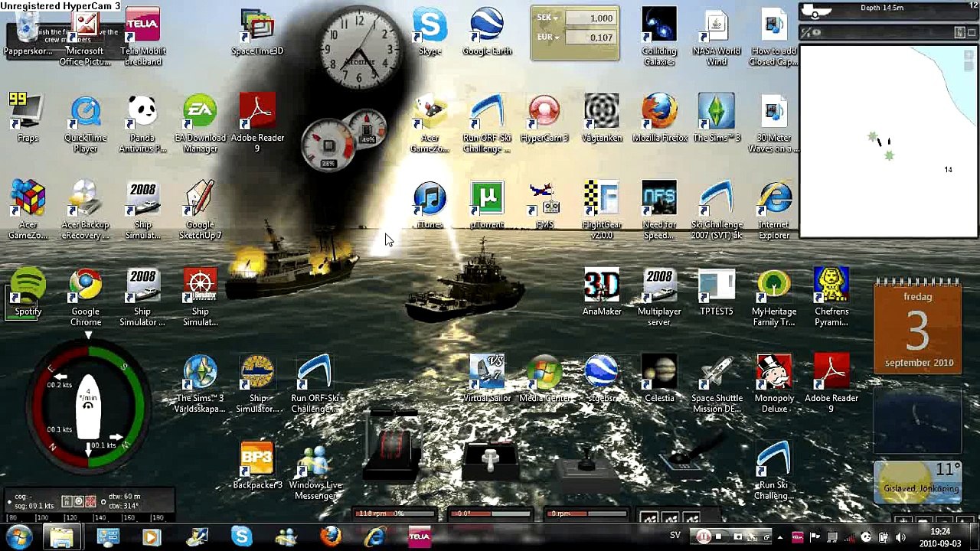
Task: Open Ski Challenge 2007 (SVT) shortcut
Action: point(717,210)
